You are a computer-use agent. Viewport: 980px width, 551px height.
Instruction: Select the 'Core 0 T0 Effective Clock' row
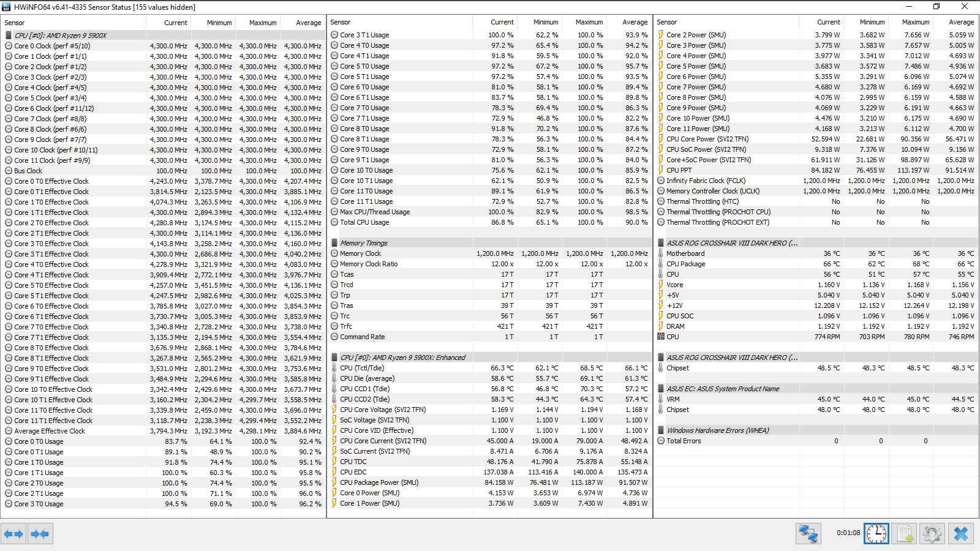click(x=164, y=181)
